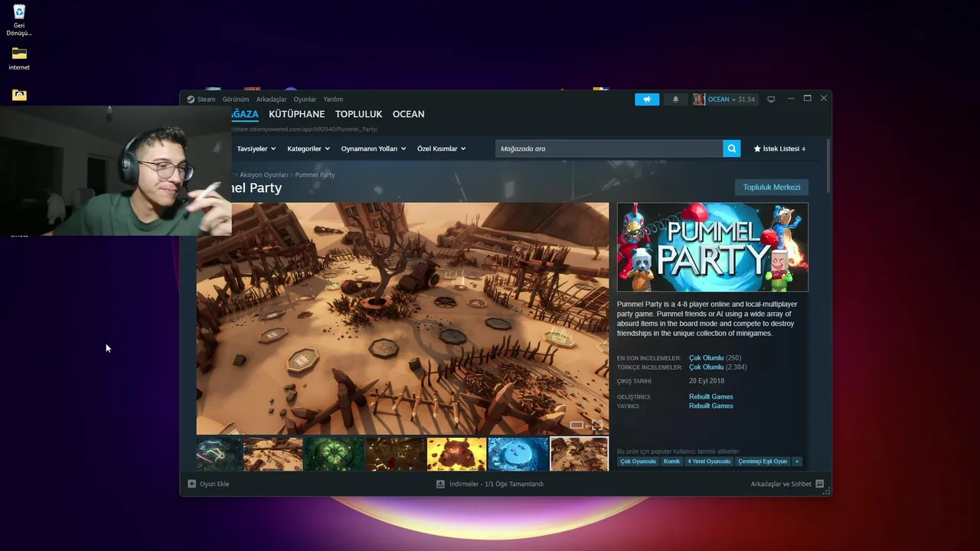Click the developer Rebuilt Games link

tap(710, 396)
